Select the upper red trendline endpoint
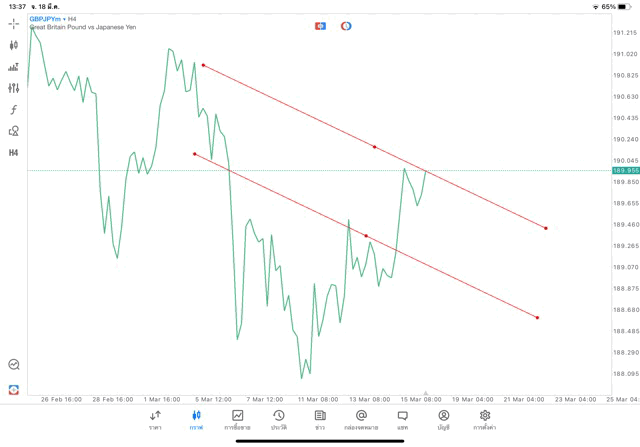The width and height of the screenshot is (640, 447). point(203,65)
